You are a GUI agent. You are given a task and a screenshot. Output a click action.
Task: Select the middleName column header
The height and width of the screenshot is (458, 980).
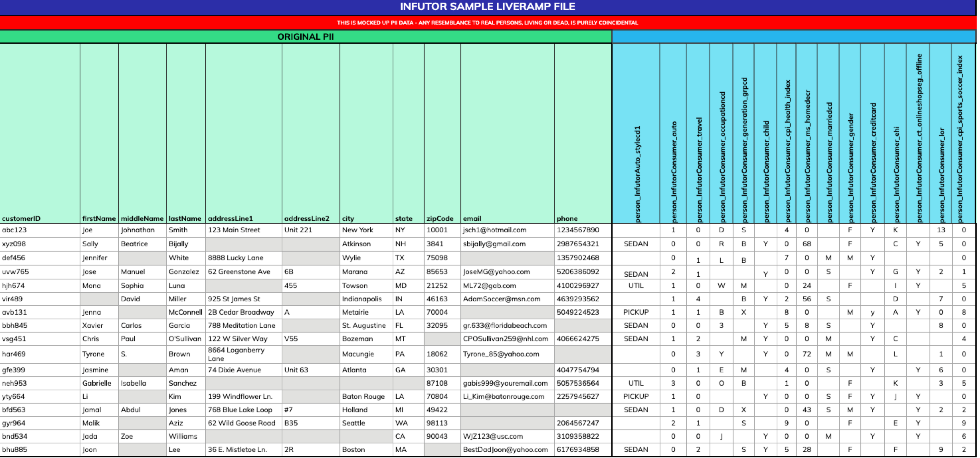pyautogui.click(x=142, y=133)
